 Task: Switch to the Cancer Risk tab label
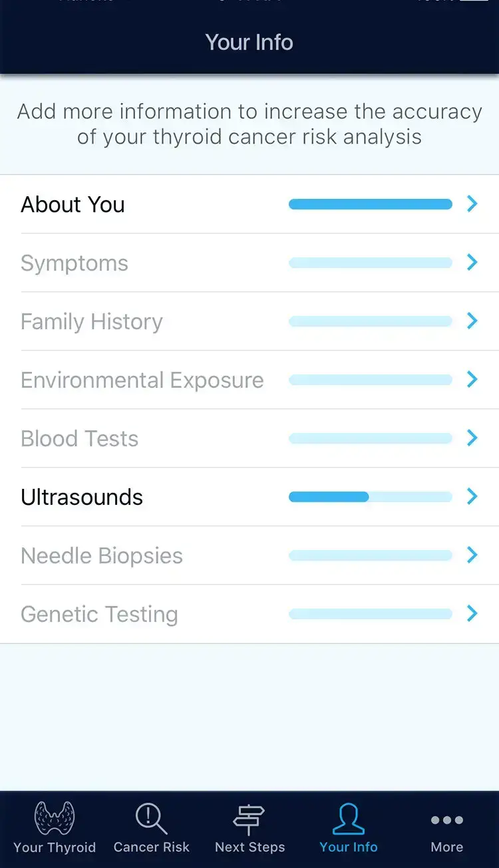[x=151, y=847]
